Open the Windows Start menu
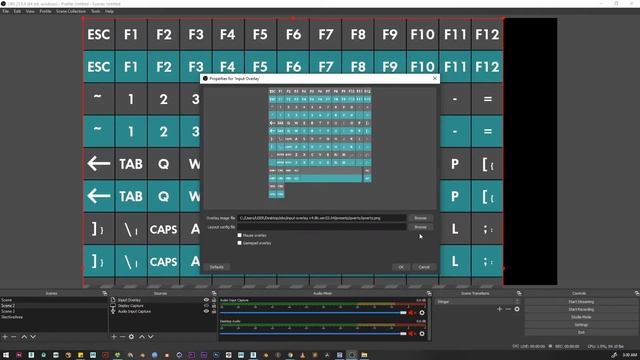Screen dimensions: 640x360 click(6, 355)
